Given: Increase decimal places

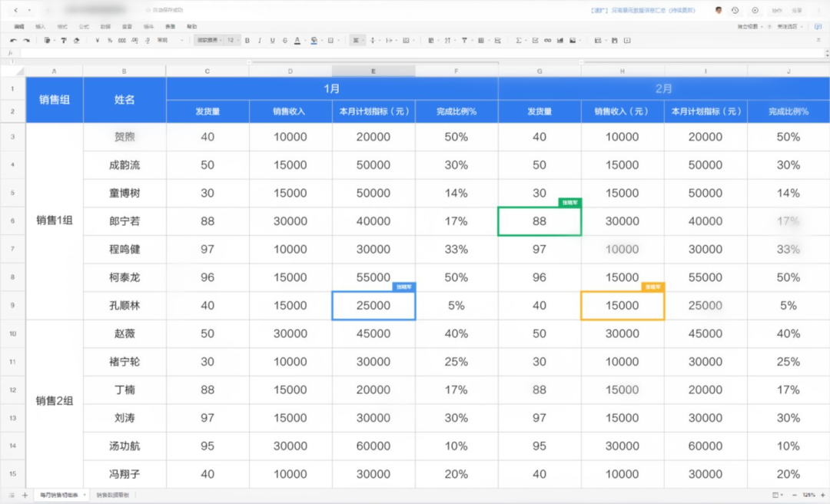Looking at the screenshot, I should 135,40.
